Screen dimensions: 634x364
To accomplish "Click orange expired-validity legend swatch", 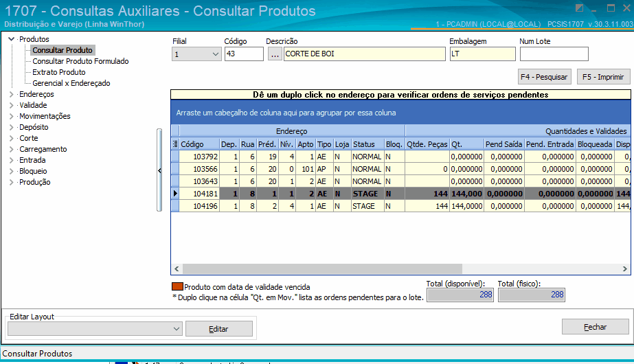I will tap(177, 287).
